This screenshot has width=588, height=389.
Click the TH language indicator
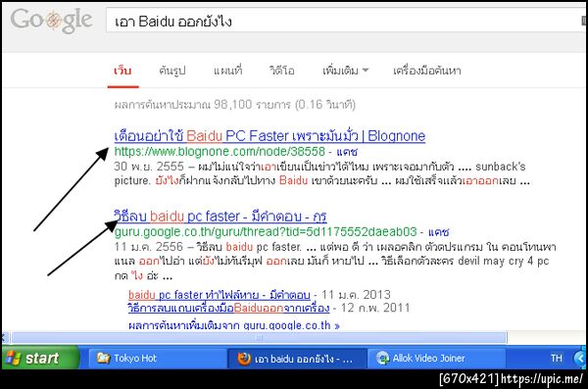tap(556, 359)
